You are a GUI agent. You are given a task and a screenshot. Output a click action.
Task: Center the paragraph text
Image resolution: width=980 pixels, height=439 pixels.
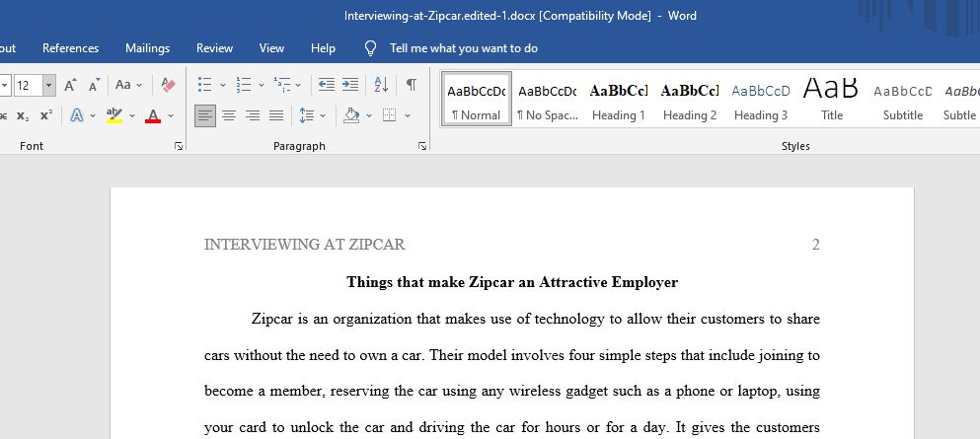(x=229, y=115)
